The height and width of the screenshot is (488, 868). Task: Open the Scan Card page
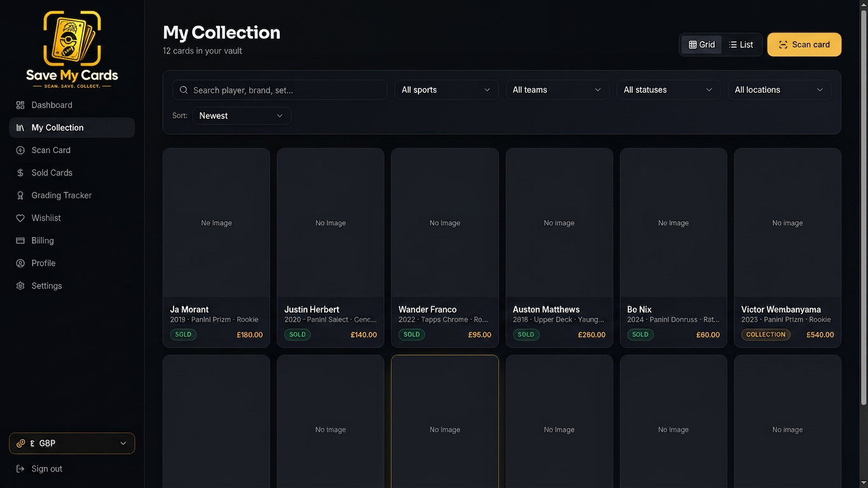tap(72, 150)
